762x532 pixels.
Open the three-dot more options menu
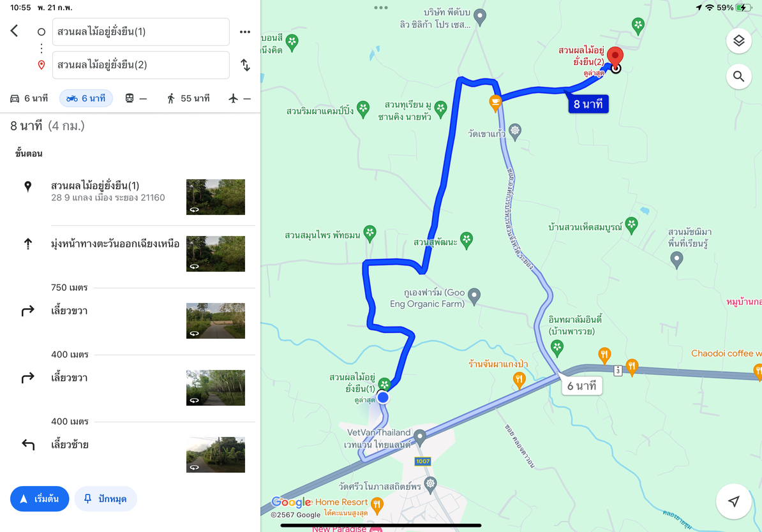pyautogui.click(x=245, y=32)
